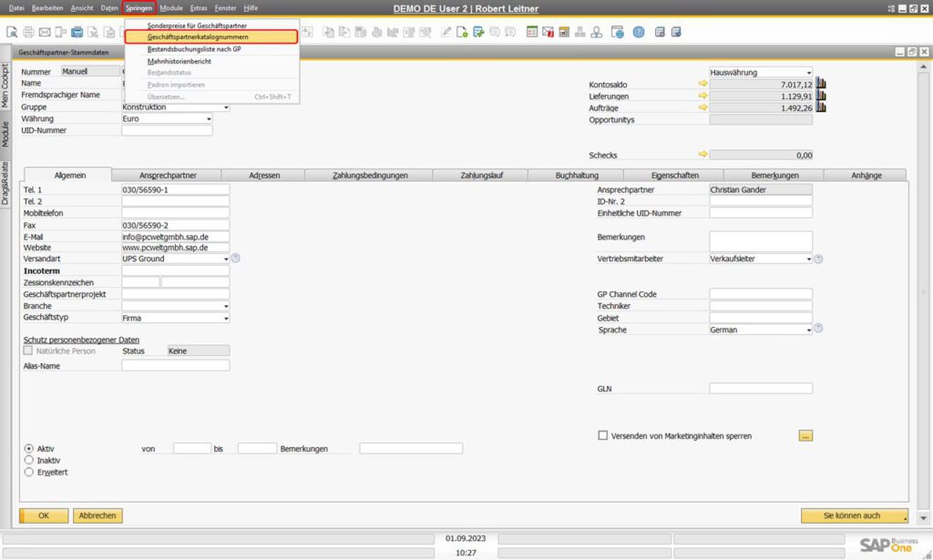Viewport: 933px width, 560px height.
Task: Click the yellow arrow beside Schecks
Action: tap(702, 155)
